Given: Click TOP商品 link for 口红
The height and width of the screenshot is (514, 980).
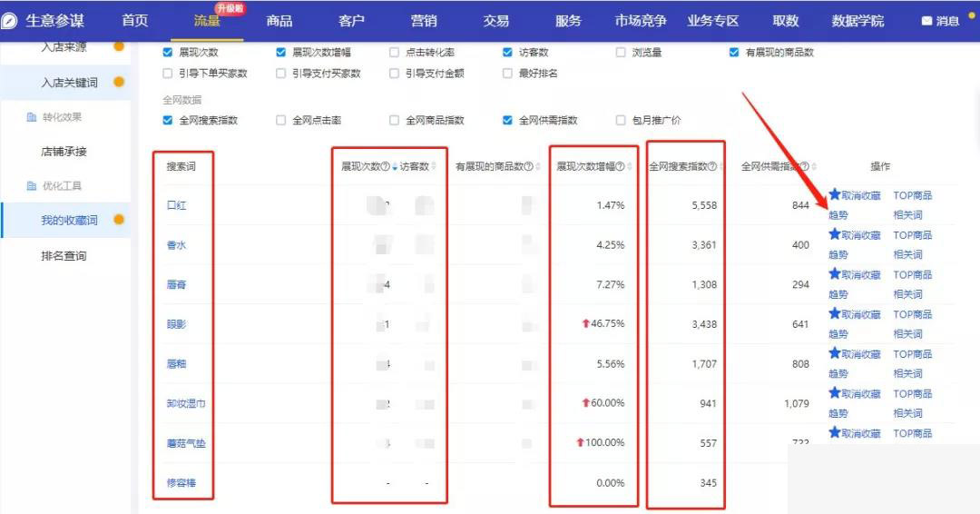Looking at the screenshot, I should 912,195.
